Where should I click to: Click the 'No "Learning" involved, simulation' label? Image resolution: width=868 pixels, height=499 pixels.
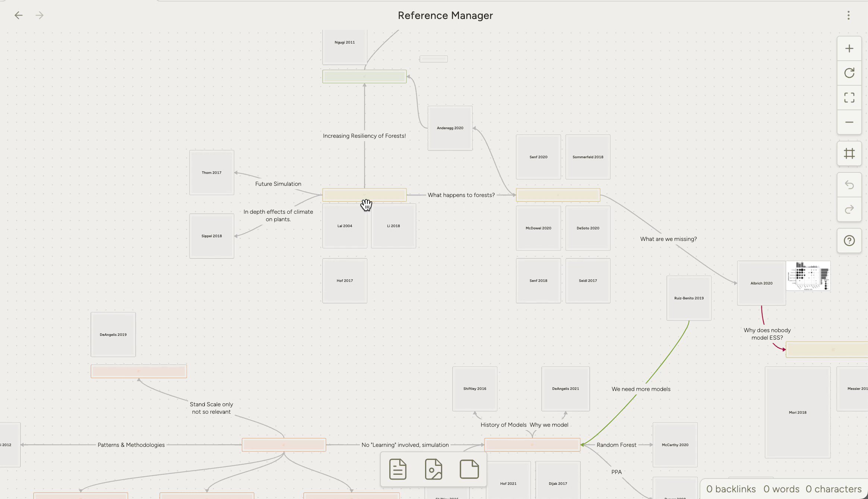[405, 445]
